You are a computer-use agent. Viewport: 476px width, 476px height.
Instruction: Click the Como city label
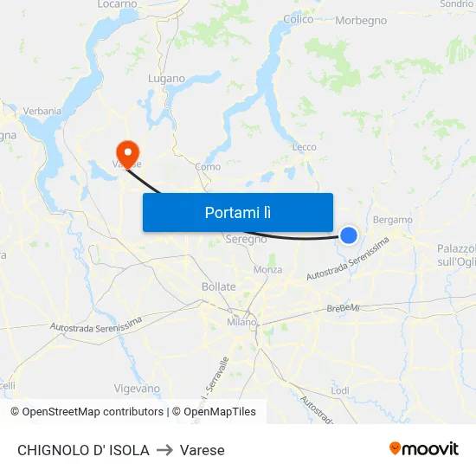tap(208, 167)
